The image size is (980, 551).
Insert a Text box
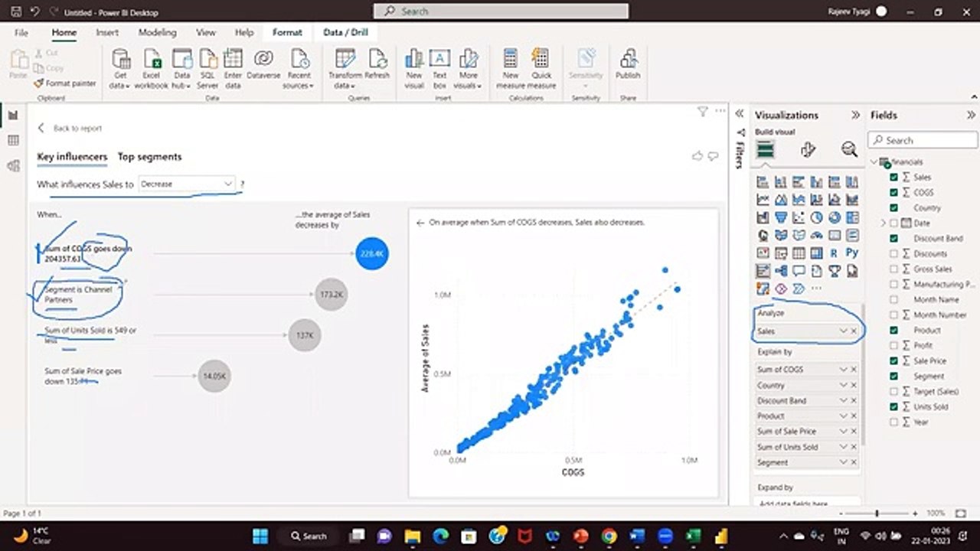point(439,69)
